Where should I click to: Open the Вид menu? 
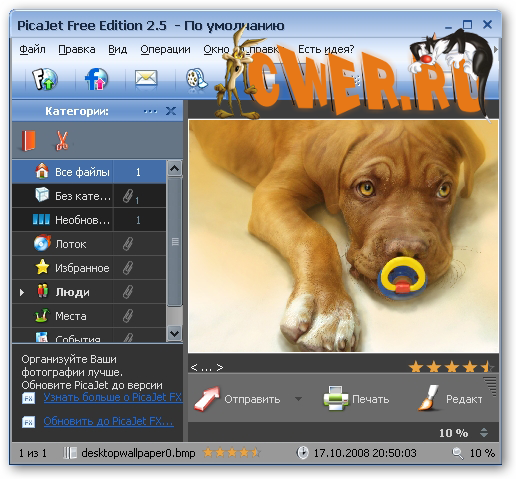[117, 50]
